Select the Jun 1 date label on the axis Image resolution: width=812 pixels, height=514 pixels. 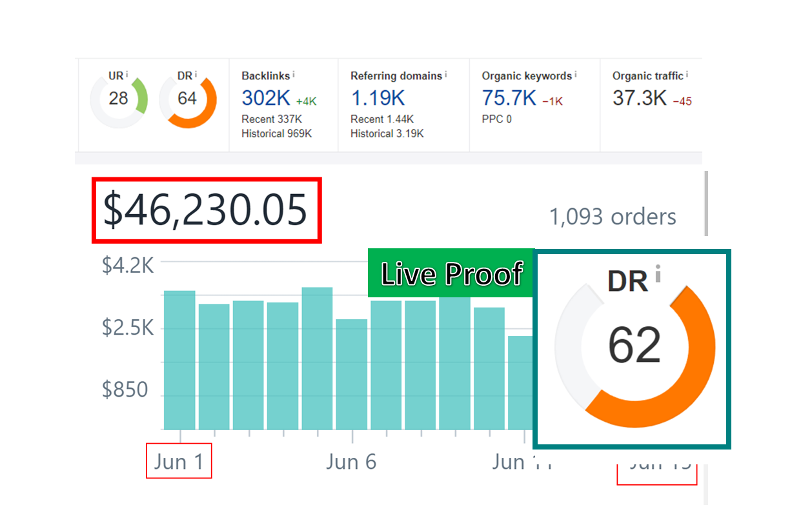pyautogui.click(x=179, y=462)
